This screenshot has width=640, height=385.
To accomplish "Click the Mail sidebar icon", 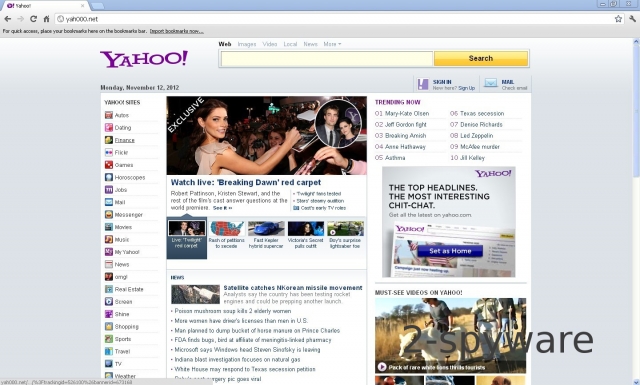I will (109, 202).
